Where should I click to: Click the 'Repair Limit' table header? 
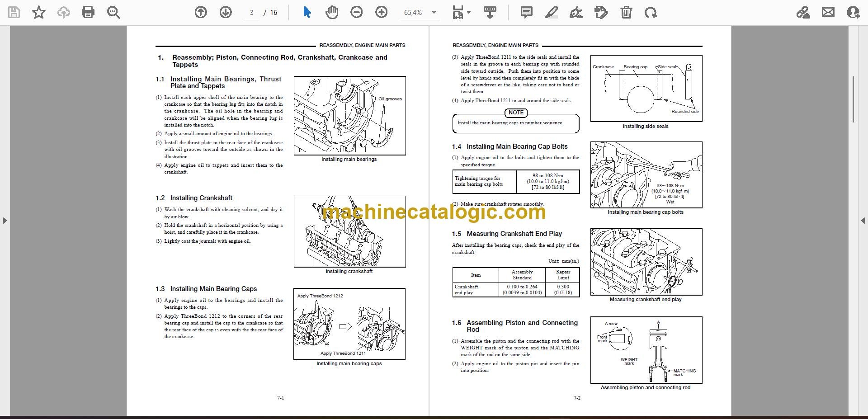tap(563, 275)
